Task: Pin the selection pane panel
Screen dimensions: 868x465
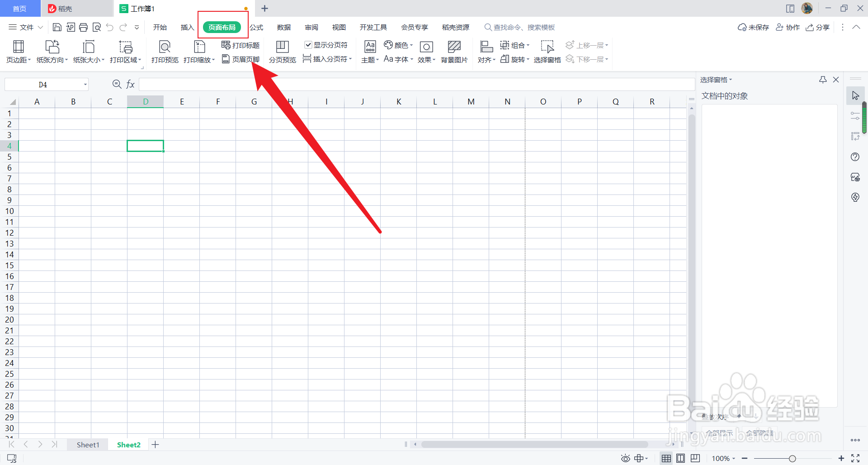Action: pyautogui.click(x=823, y=80)
